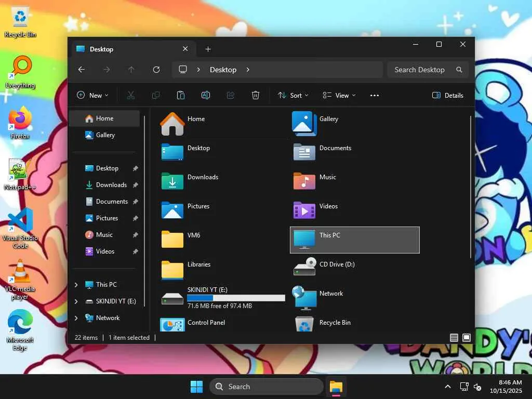
Task: Show hidden system tray icons chevron
Action: 448,387
